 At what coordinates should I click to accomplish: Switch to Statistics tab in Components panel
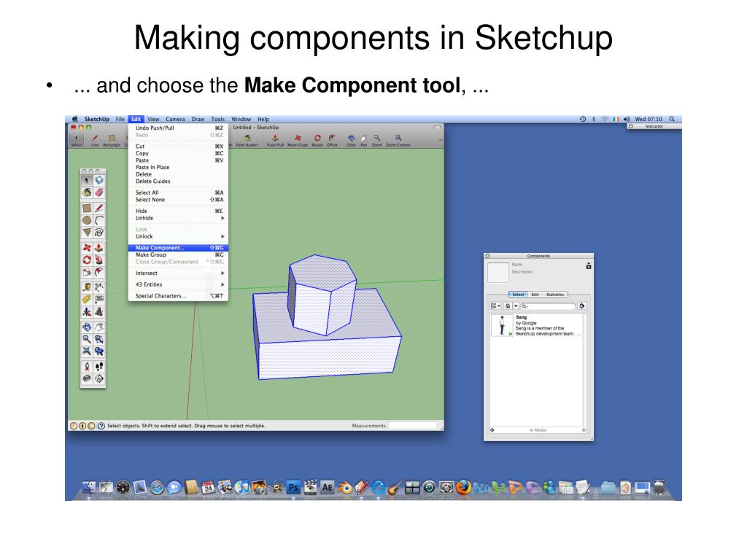555,295
